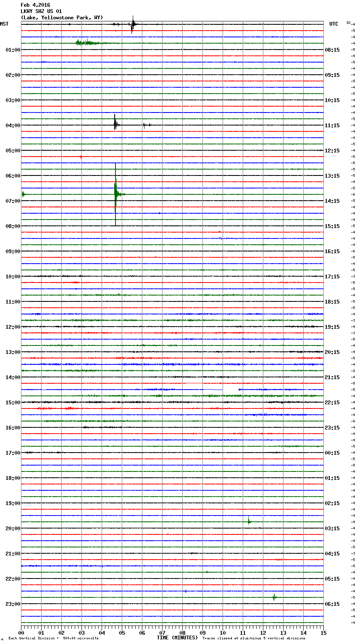This screenshot has height=644, width=357.
Task: Click the green emergent signal on the 00:45 trace
Action: point(86,43)
